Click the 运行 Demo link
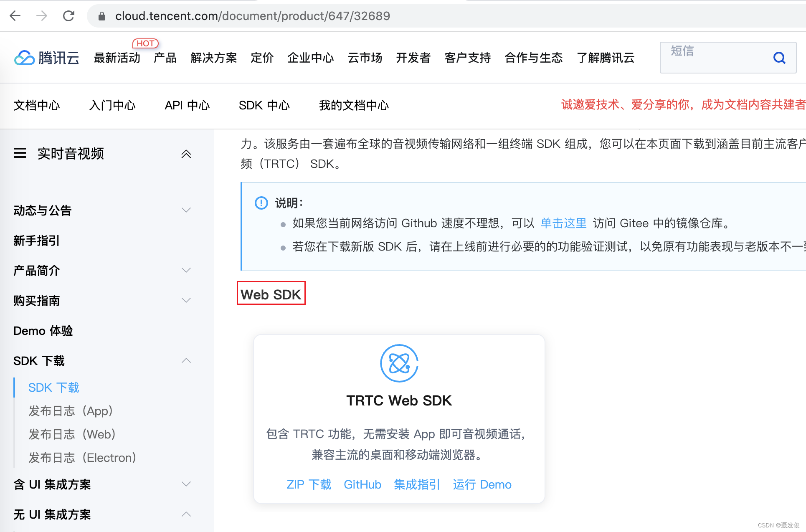 point(482,484)
